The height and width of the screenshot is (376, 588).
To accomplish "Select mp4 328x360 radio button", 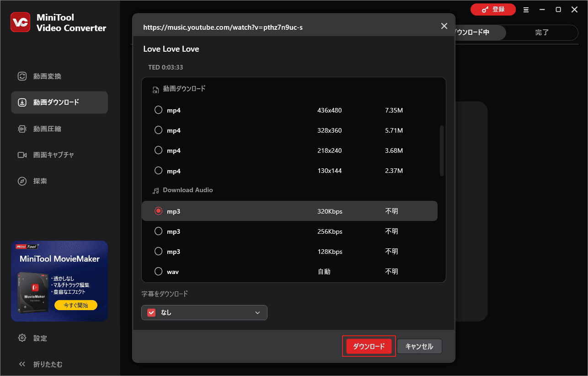I will pyautogui.click(x=159, y=130).
